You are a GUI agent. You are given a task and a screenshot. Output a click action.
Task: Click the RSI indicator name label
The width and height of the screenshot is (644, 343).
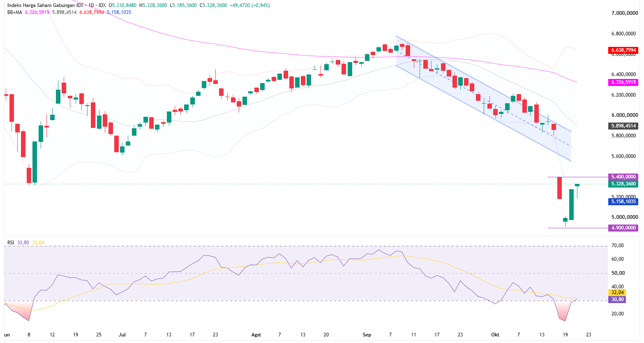[x=11, y=243]
